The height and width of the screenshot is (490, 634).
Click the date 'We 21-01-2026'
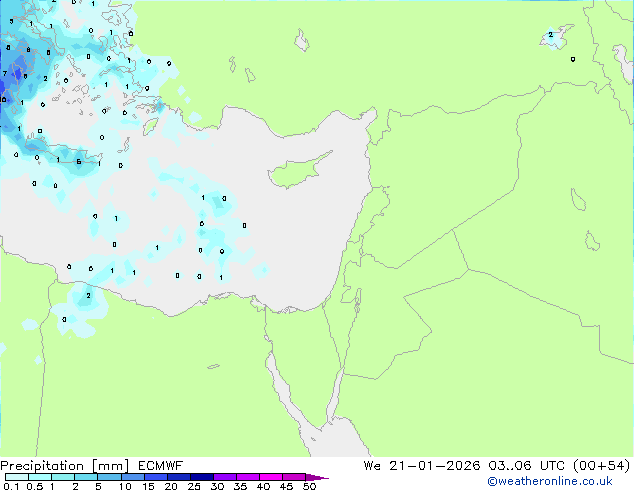pyautogui.click(x=422, y=466)
